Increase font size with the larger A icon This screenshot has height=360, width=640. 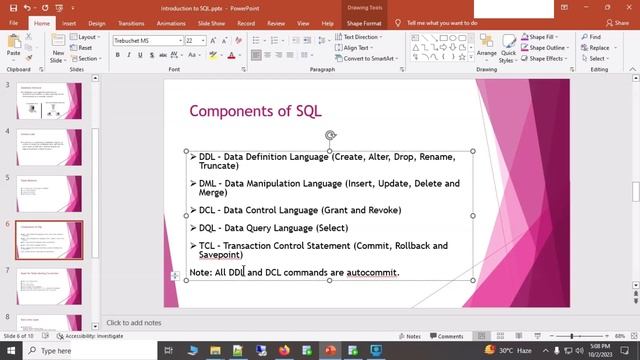213,40
